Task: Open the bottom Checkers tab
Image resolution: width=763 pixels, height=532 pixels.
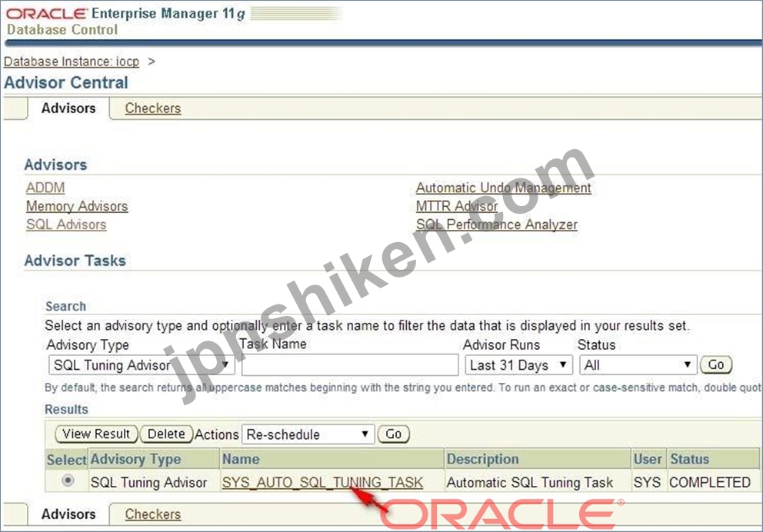Action: (x=153, y=514)
